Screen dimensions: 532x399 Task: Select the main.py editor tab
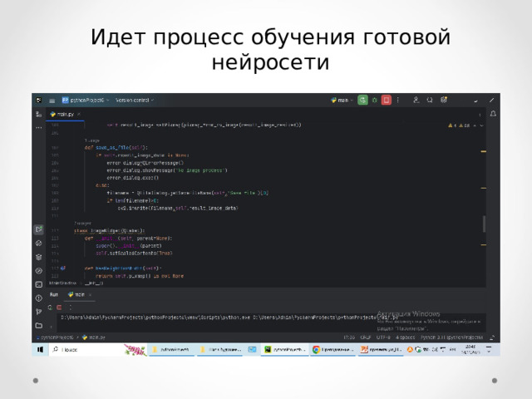click(x=65, y=115)
